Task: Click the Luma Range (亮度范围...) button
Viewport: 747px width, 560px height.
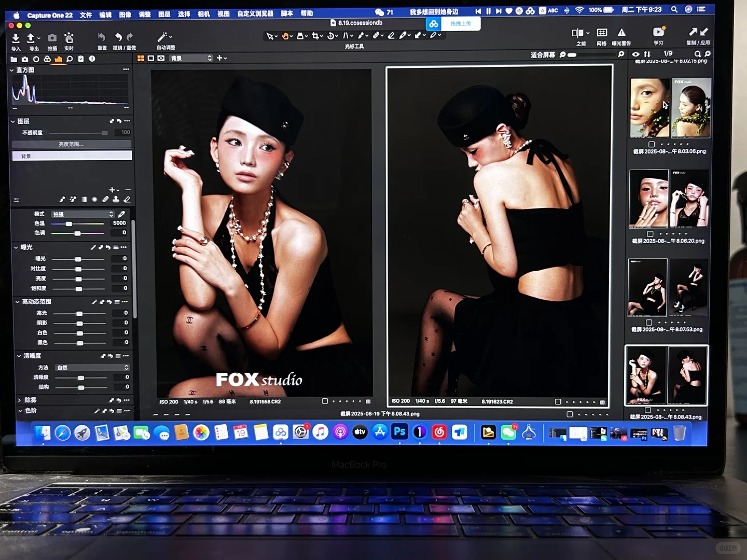Action: click(72, 144)
